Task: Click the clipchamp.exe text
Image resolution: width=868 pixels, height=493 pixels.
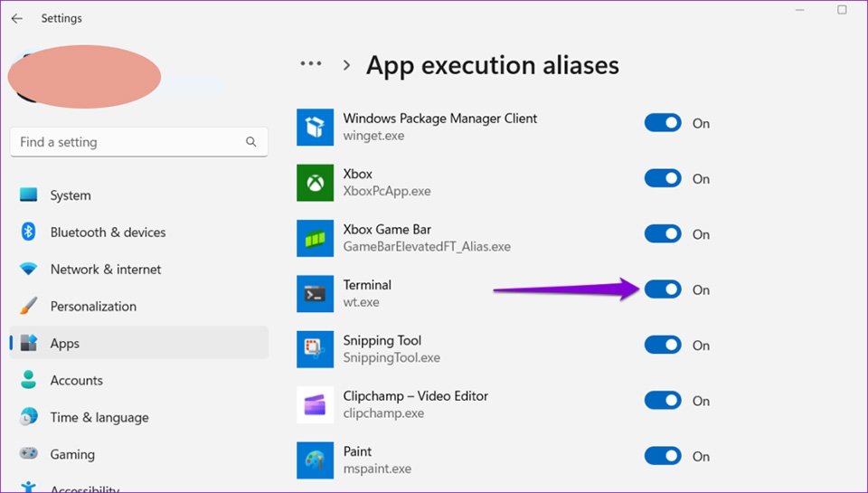Action: 383,413
